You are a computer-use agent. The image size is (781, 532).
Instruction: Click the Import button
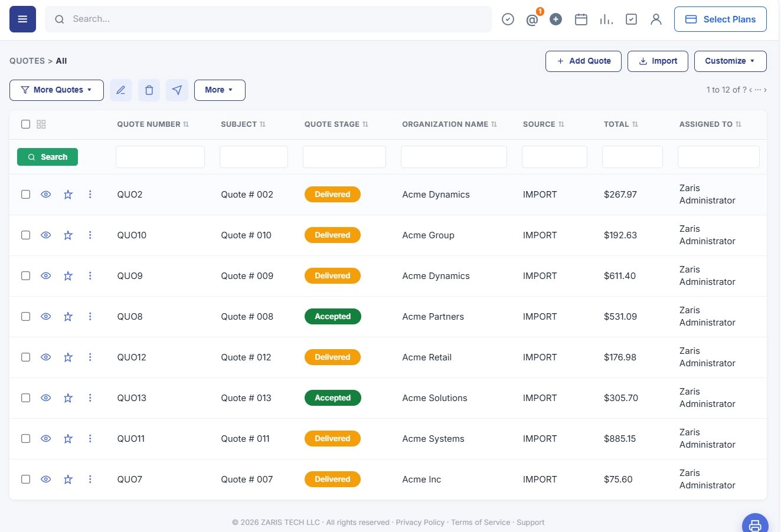[x=658, y=61]
